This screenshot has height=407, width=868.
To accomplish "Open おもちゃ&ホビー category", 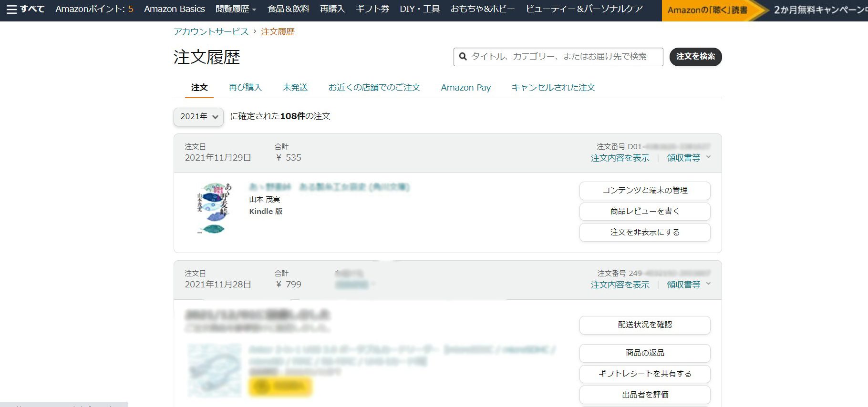I will (x=483, y=9).
